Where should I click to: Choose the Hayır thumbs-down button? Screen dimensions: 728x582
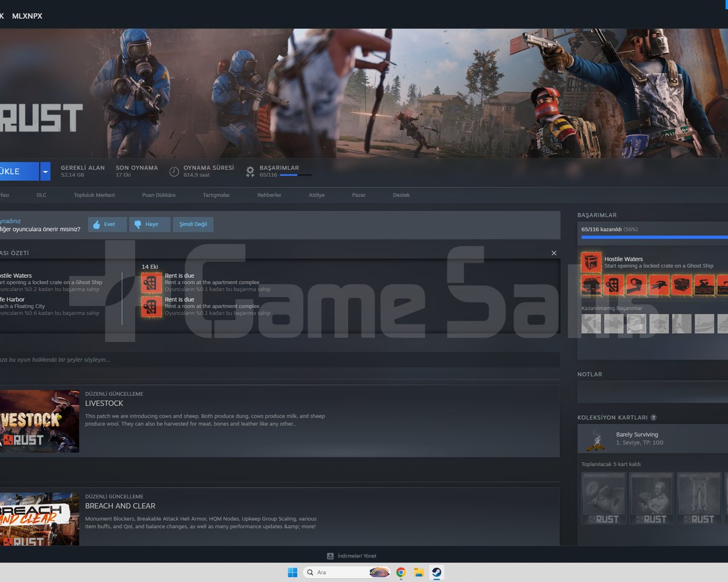(149, 224)
